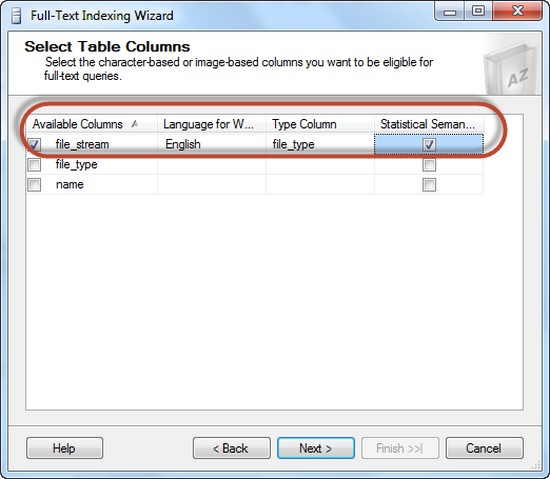Click the Type Column header
Viewport: 550px width, 479px height.
pos(320,124)
